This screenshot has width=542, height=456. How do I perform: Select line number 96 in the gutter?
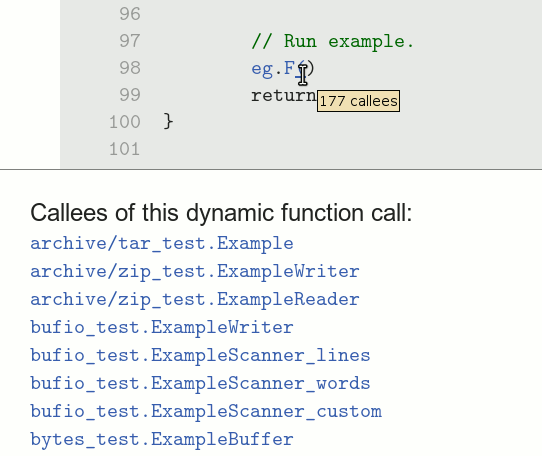130,14
